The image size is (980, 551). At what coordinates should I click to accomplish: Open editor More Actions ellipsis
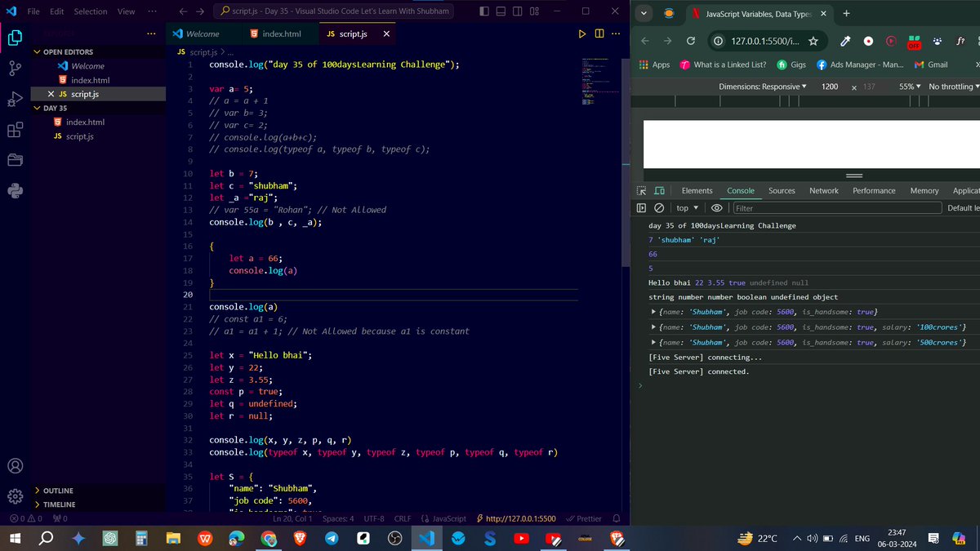click(617, 33)
